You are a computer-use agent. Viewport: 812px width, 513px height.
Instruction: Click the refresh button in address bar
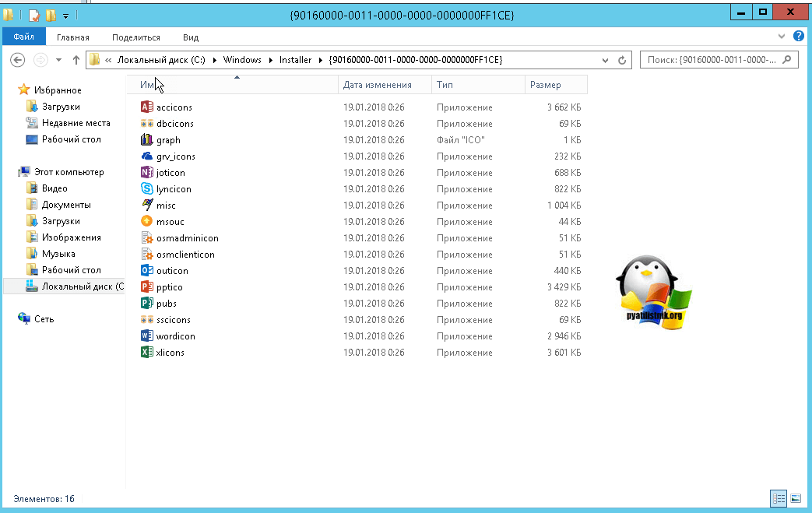click(x=622, y=60)
